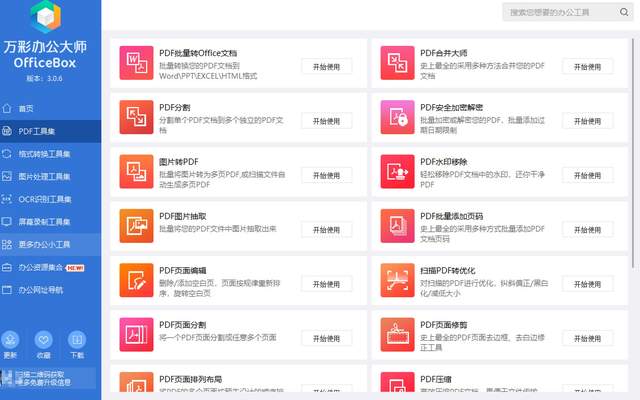The width and height of the screenshot is (640, 400).
Task: Click the vertical scrollbar of tool list
Action: tap(633, 153)
